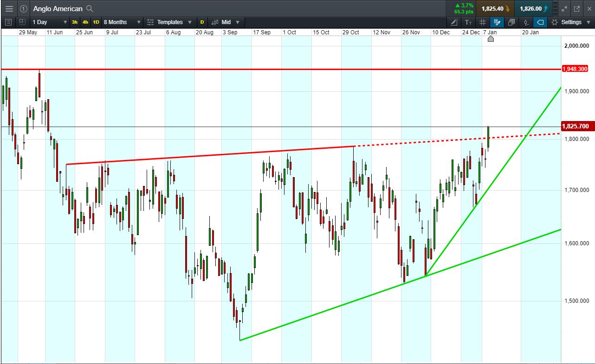Click the 11 Jun date axis label
595x364 pixels.
(54, 32)
